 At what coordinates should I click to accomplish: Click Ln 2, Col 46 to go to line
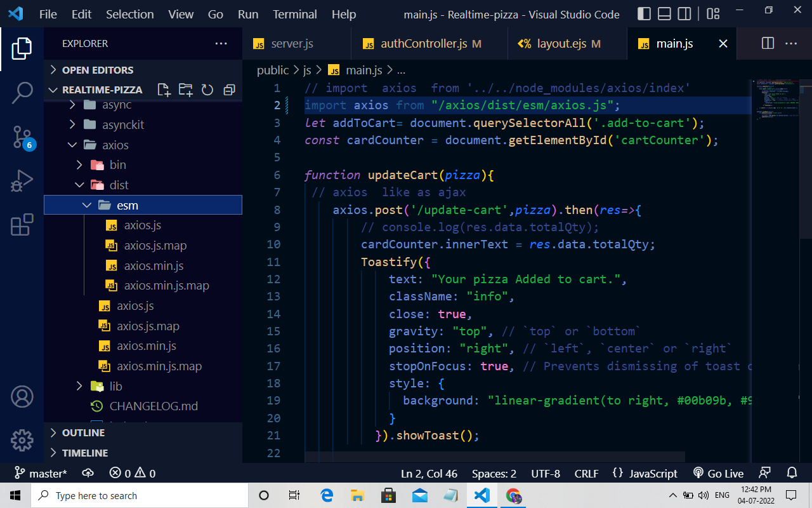coord(429,474)
